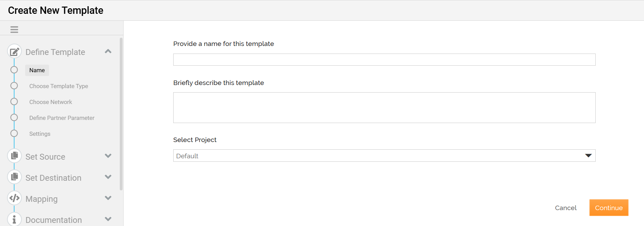Click the template description text area
Screen dimensions: 644x226
384,107
